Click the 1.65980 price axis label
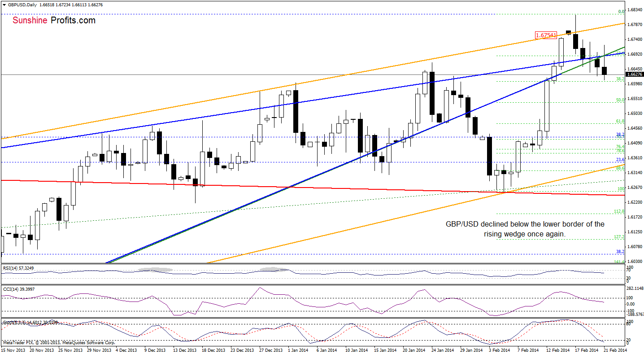The image size is (644, 354). [635, 84]
